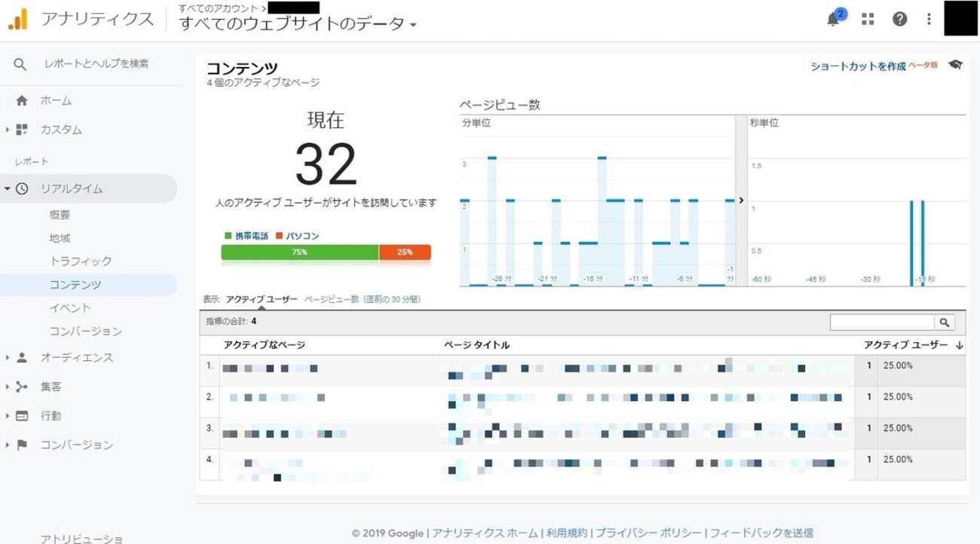Click the アトリビューション sidebar item

tap(81, 539)
